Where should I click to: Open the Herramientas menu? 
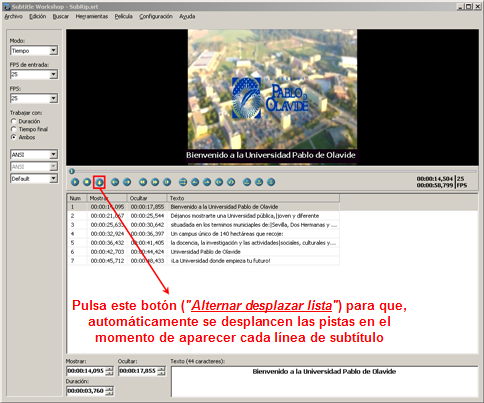92,16
